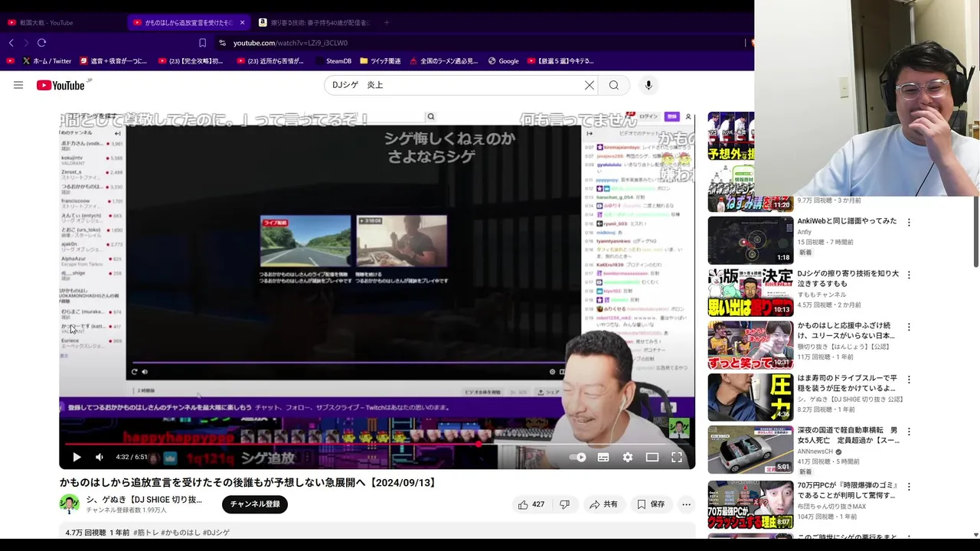Click the #DJシゲ hashtag link
Viewport: 980px width, 551px height.
216,533
